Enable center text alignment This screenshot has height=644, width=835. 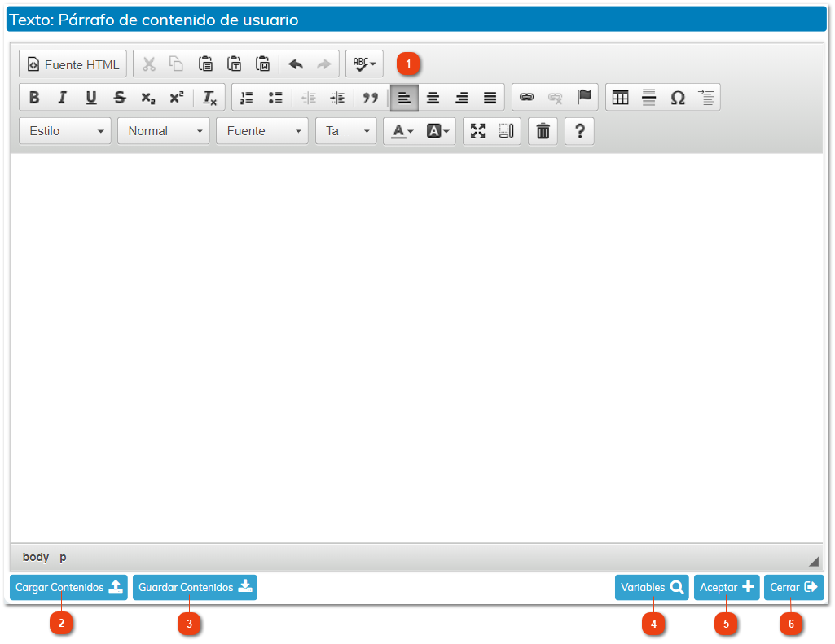click(x=433, y=98)
